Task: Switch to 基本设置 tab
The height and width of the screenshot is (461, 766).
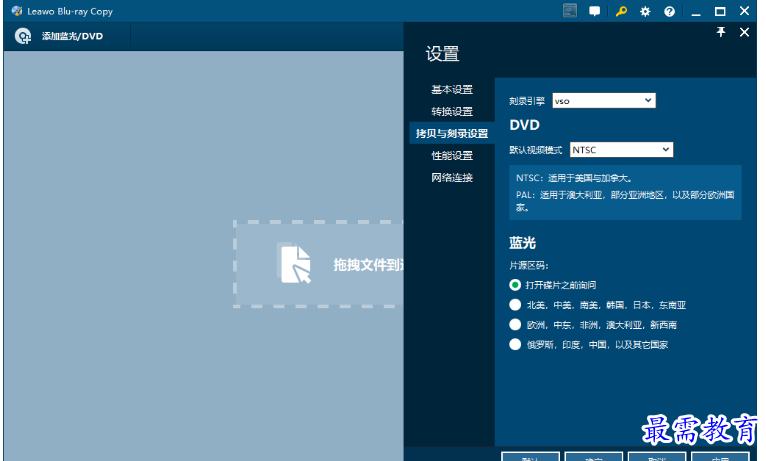Action: pos(452,89)
